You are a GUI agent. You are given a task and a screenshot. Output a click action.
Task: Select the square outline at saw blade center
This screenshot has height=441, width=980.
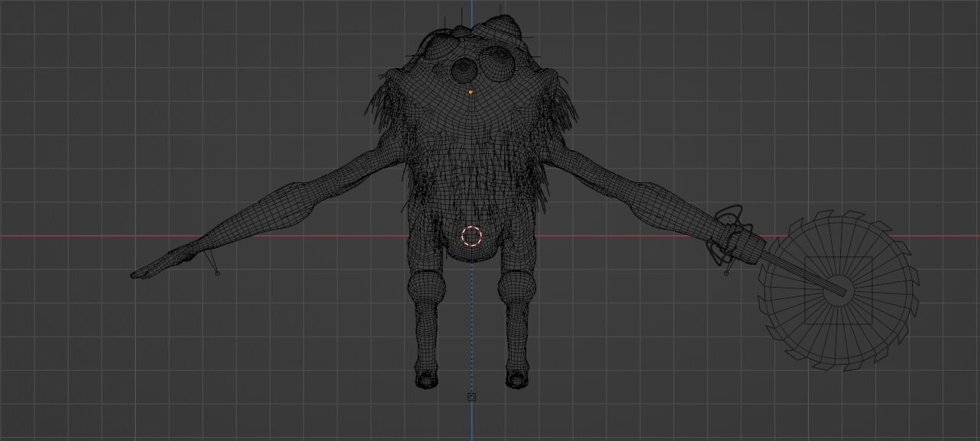839,291
